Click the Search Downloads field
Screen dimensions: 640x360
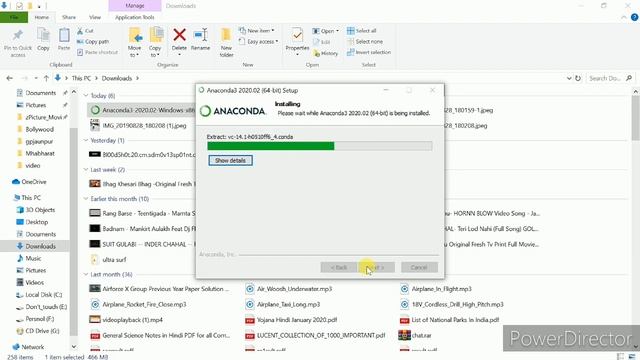pos(610,78)
